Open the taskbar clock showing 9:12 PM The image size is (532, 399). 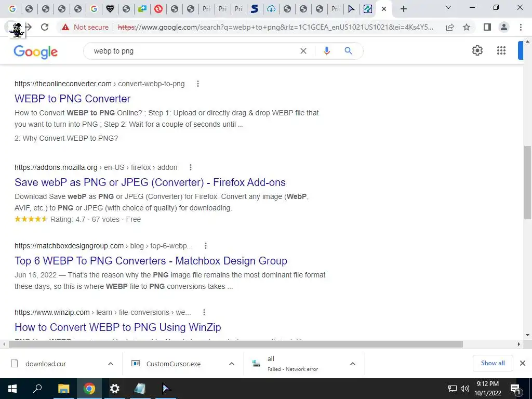(x=487, y=389)
